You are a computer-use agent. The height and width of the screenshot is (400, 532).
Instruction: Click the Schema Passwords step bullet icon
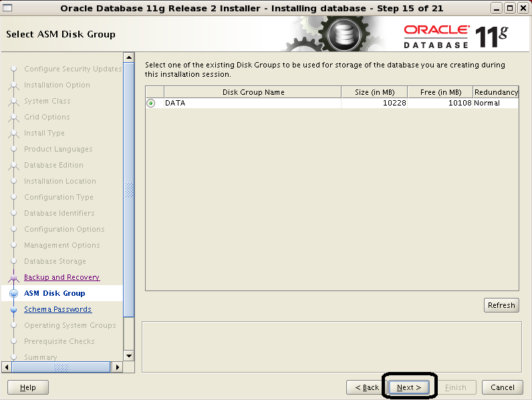13,309
